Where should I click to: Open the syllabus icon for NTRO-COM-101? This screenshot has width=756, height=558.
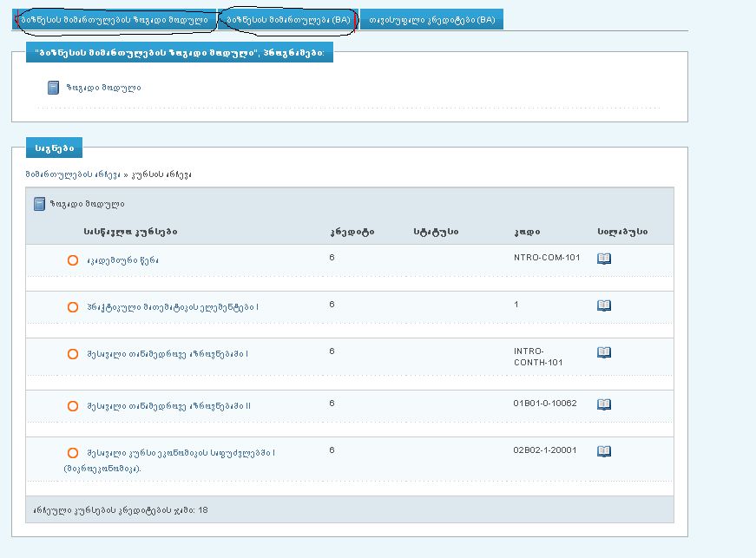[604, 259]
